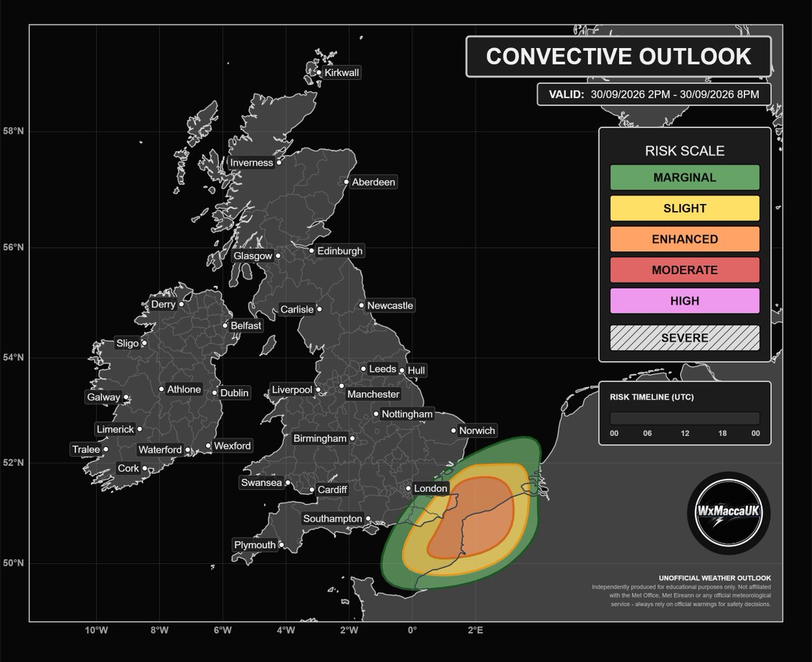The width and height of the screenshot is (812, 662).
Task: Click the London city label
Action: click(x=430, y=488)
